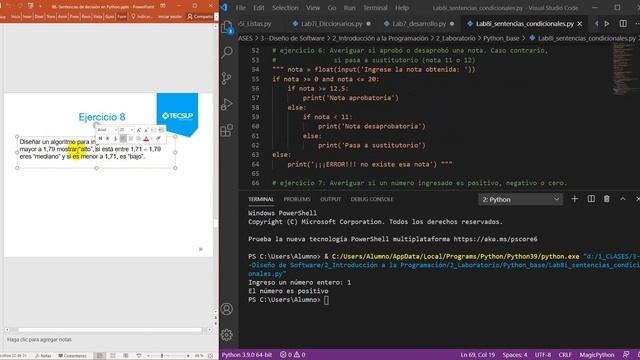640x360 pixels.
Task: Maximize the terminal panel with the up chevron
Action: [623, 199]
